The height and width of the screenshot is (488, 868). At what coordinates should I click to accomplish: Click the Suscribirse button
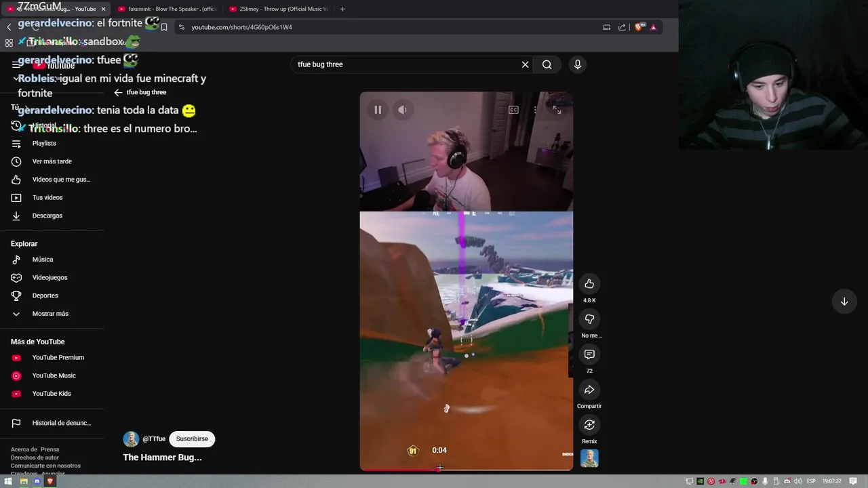point(192,439)
